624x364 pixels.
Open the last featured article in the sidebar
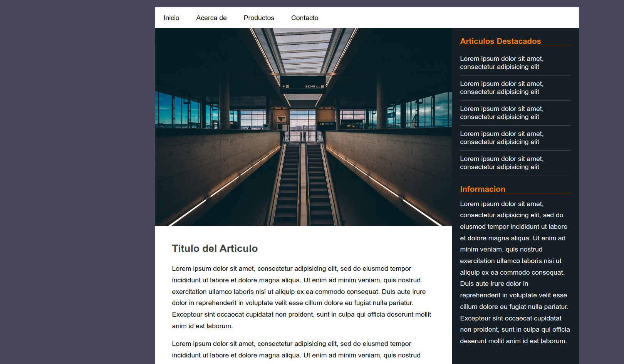point(502,163)
